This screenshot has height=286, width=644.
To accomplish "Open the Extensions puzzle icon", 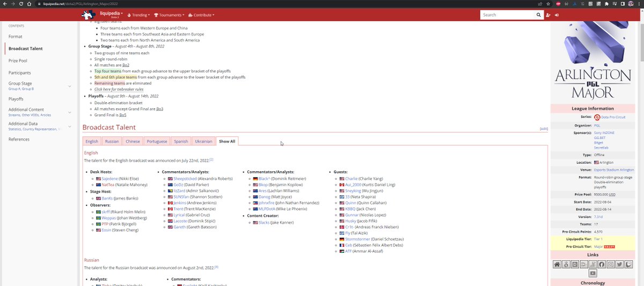I will coord(606,4).
